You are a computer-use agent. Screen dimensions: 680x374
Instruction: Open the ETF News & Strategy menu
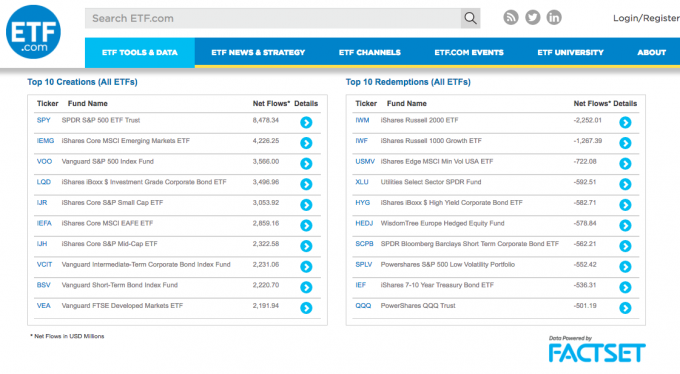pos(258,52)
